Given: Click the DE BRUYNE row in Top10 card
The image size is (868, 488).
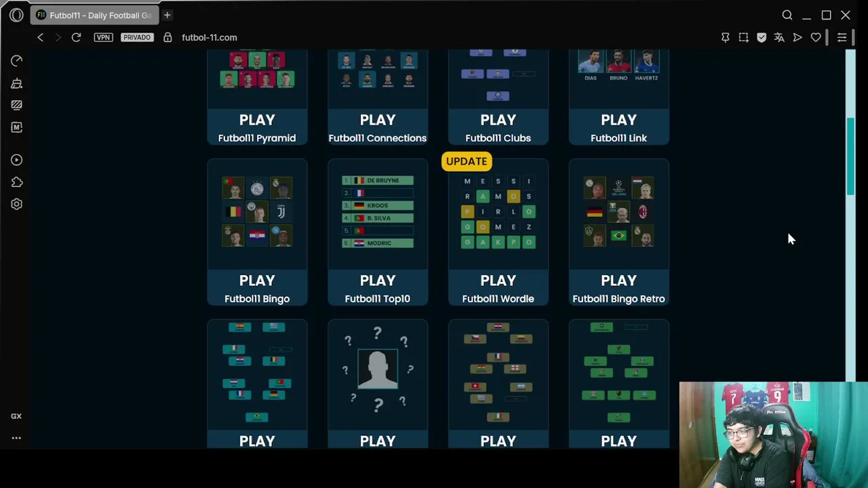Looking at the screenshot, I should click(378, 180).
